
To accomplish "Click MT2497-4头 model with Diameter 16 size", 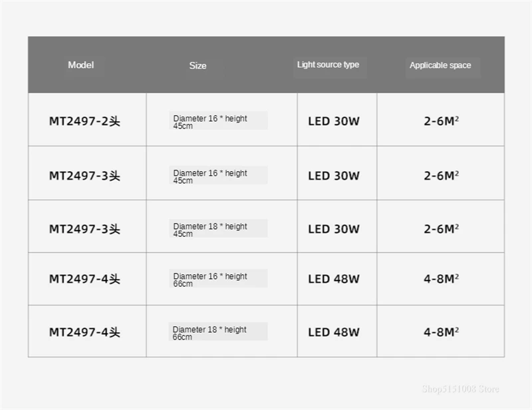I will pos(84,279).
